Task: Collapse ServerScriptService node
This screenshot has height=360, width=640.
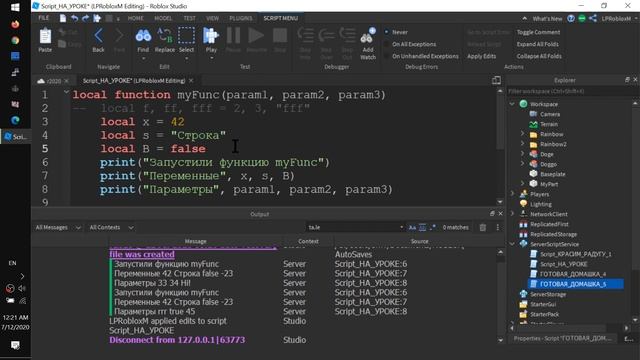Action: click(512, 244)
